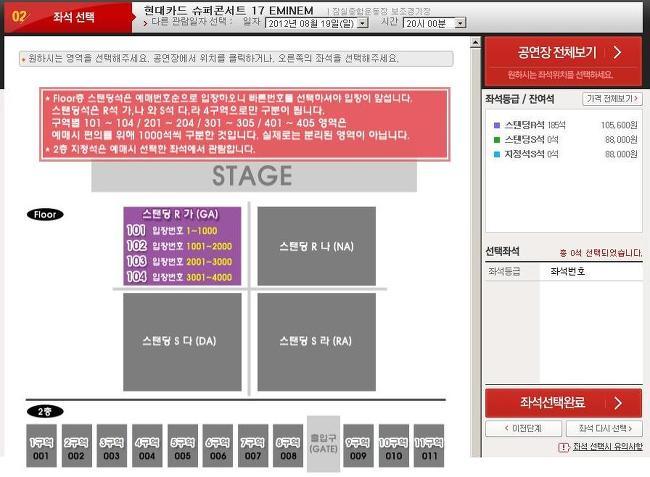The width and height of the screenshot is (650, 477).
Task: Click 좌석선택완료 to finish seat selection
Action: (x=563, y=402)
